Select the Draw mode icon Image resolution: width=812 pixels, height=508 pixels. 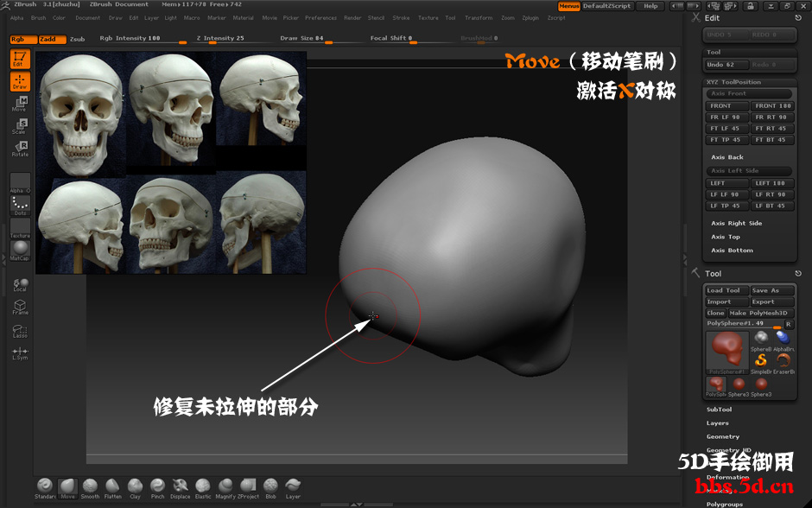(x=20, y=82)
